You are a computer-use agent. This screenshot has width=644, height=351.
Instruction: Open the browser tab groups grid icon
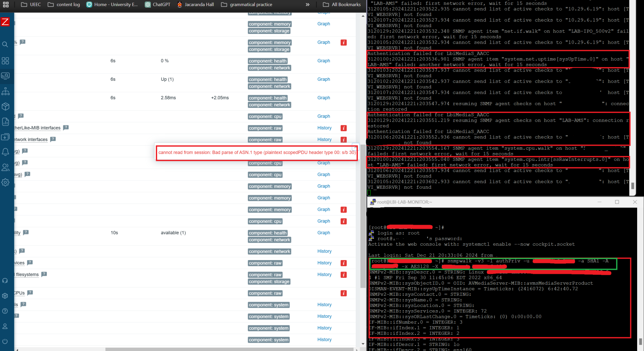click(6, 5)
